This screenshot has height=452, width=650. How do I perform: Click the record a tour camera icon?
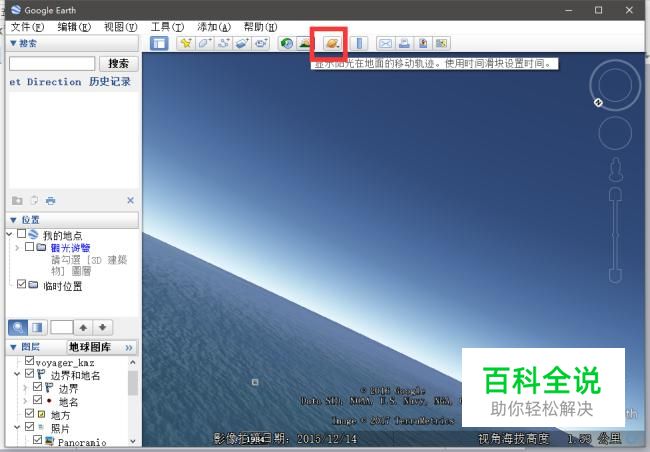(x=261, y=43)
